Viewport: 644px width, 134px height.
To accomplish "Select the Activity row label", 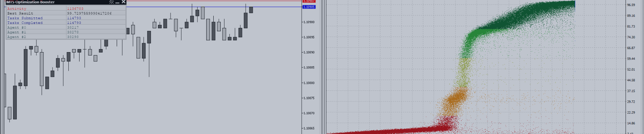I will point(17,9).
